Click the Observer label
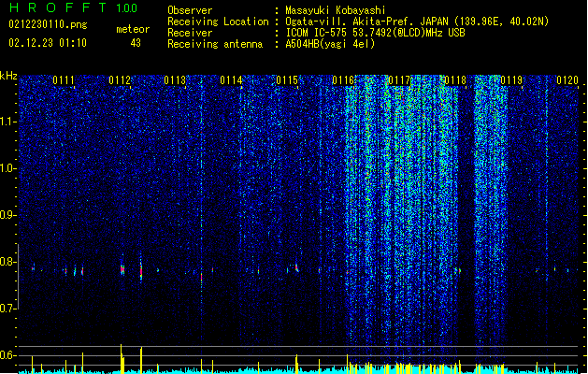Screen dimensions: 588x374 pos(190,10)
